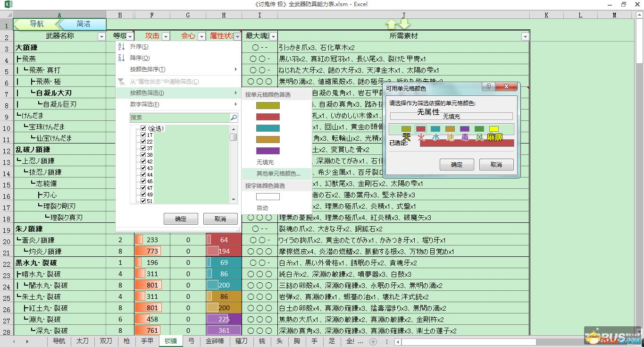Open the 所需素材 column filter dropdown

pos(525,36)
